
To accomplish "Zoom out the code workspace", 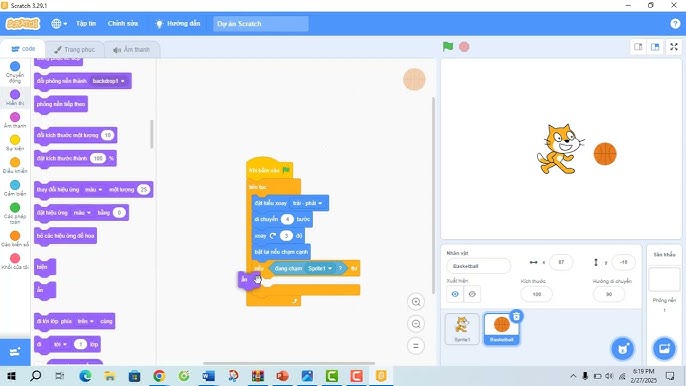I will (416, 324).
